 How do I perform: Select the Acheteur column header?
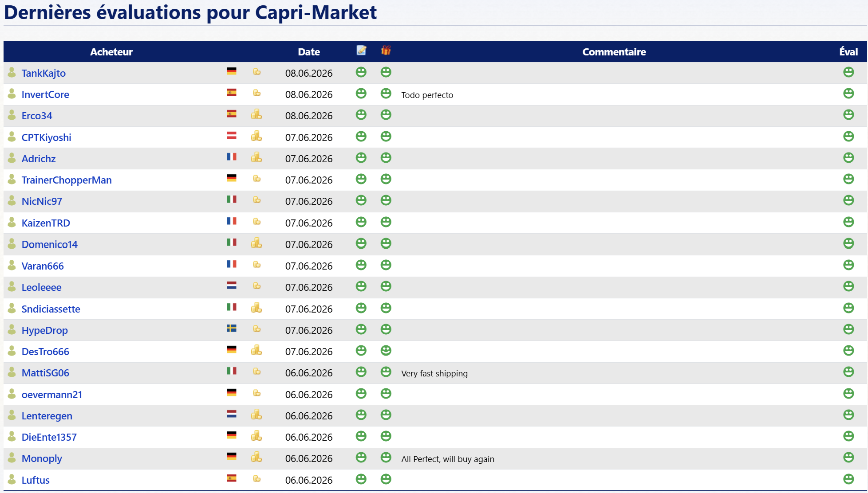point(111,52)
